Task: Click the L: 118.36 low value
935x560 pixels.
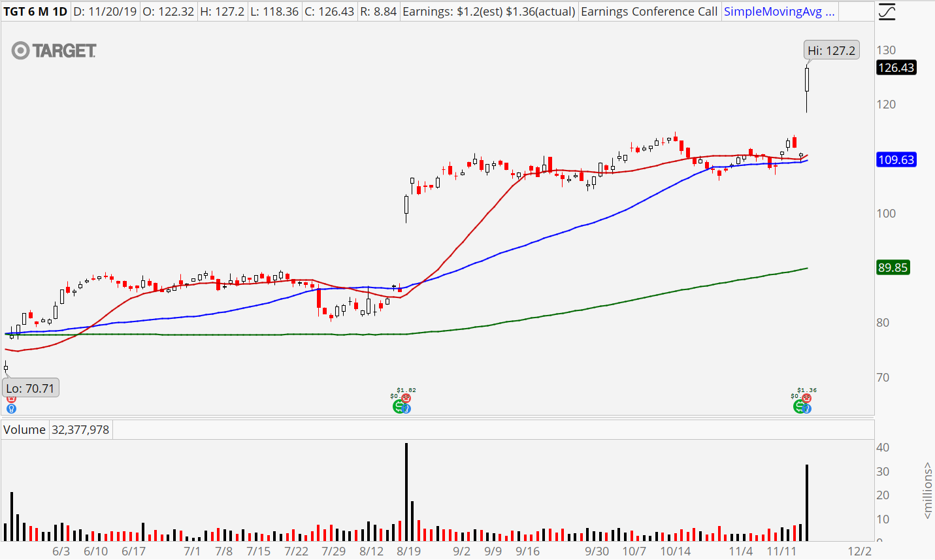Action: 274,12
